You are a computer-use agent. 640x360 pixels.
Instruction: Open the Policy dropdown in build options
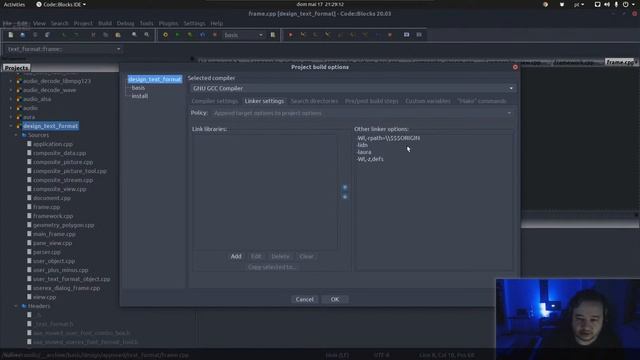coord(362,113)
